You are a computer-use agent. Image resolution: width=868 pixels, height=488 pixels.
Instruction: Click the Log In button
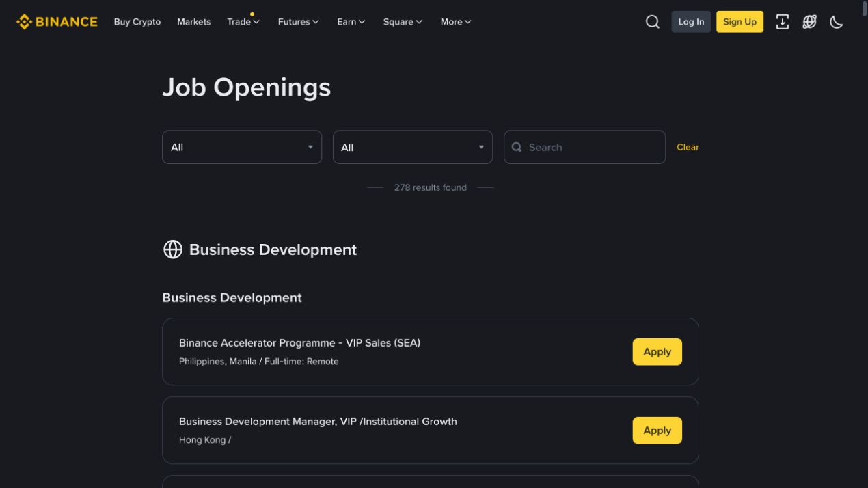[x=691, y=22]
